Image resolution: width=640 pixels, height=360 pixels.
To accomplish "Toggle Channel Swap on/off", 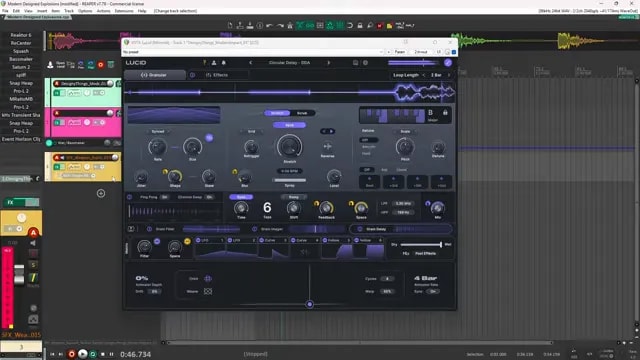I will [x=209, y=197].
